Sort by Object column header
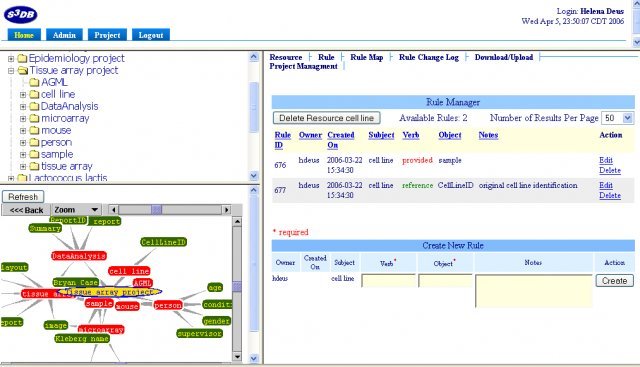Viewport: 640px width, 367px height. (x=450, y=135)
